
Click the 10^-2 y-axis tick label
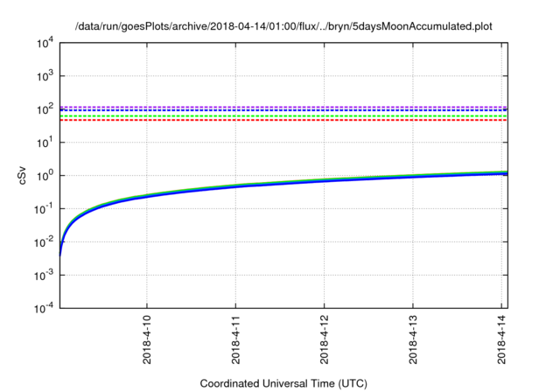tap(44, 242)
